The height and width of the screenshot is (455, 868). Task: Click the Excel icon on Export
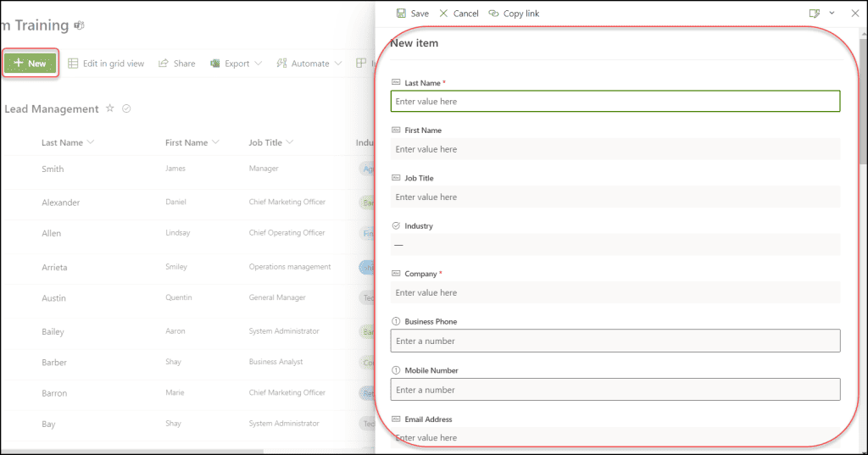(x=214, y=64)
